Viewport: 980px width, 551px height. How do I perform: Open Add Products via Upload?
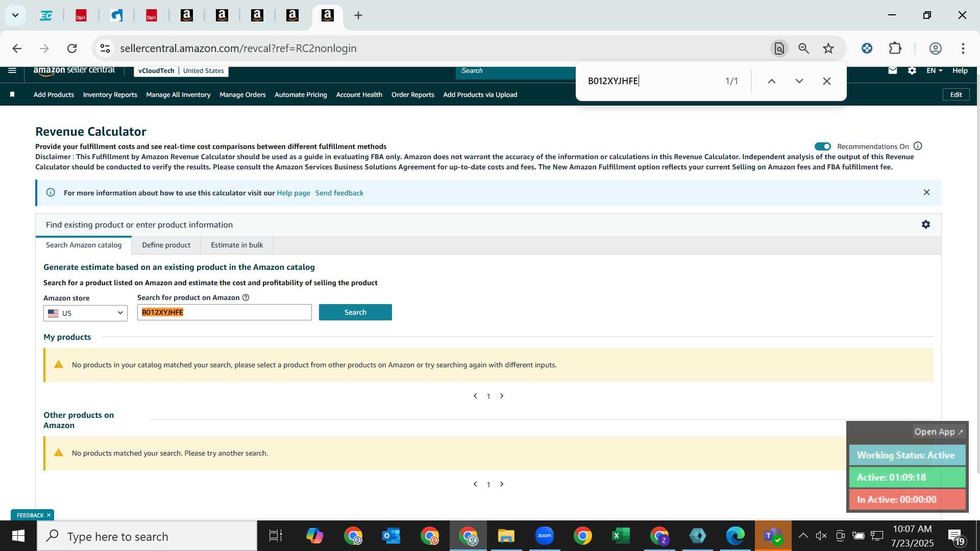(x=480, y=94)
